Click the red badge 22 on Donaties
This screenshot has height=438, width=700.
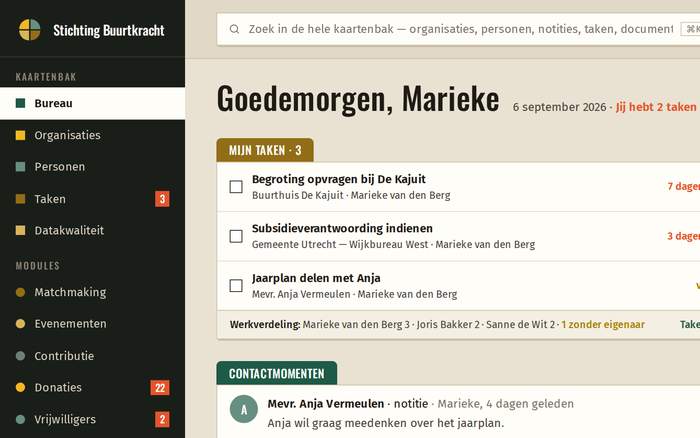tap(160, 388)
